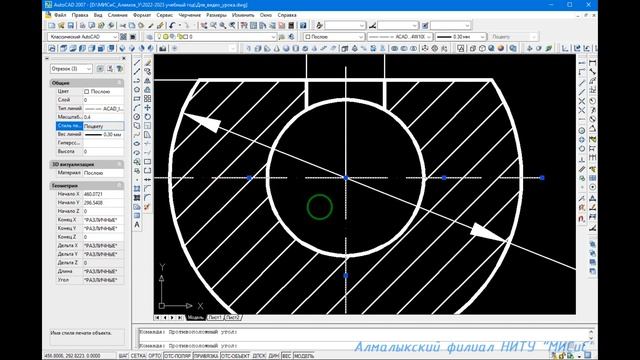Select the Erase modify tool

point(148,62)
